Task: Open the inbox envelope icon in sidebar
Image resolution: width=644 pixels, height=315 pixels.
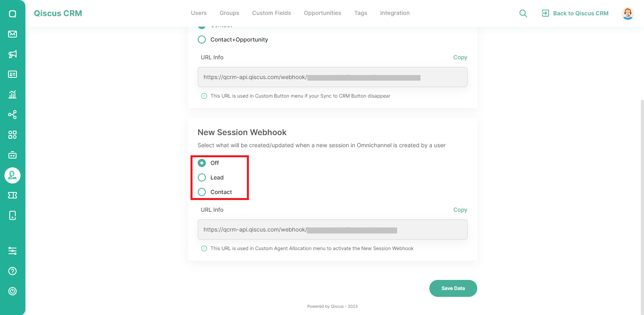Action: click(x=12, y=34)
